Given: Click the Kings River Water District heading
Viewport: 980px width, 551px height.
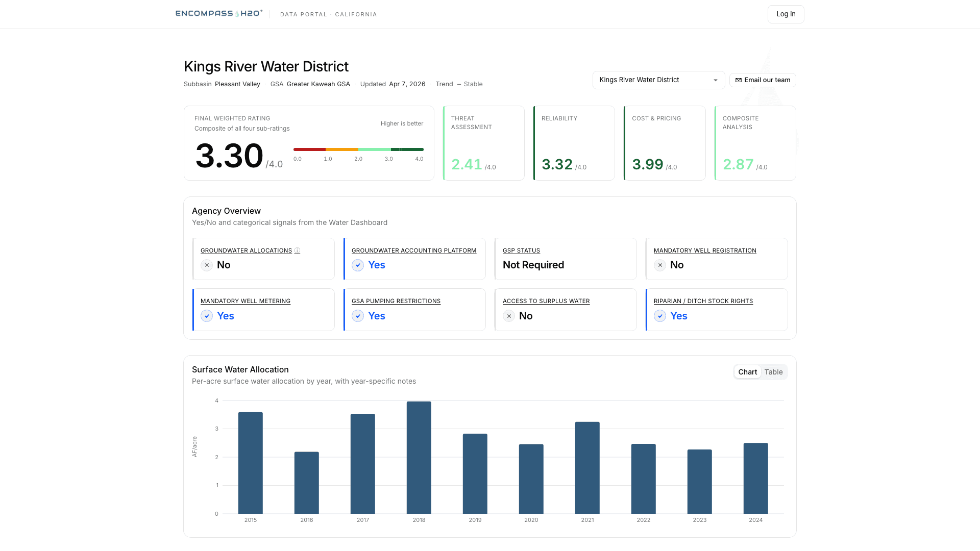Looking at the screenshot, I should [266, 66].
